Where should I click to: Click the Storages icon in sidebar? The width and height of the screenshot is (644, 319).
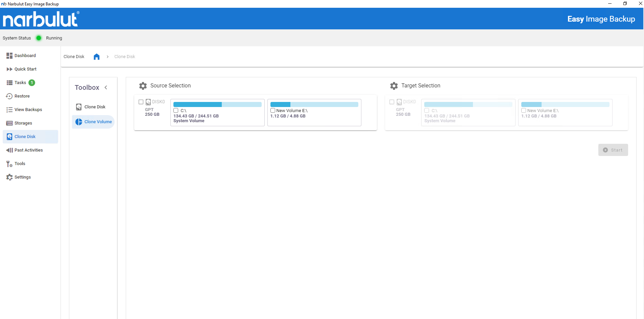tap(9, 123)
